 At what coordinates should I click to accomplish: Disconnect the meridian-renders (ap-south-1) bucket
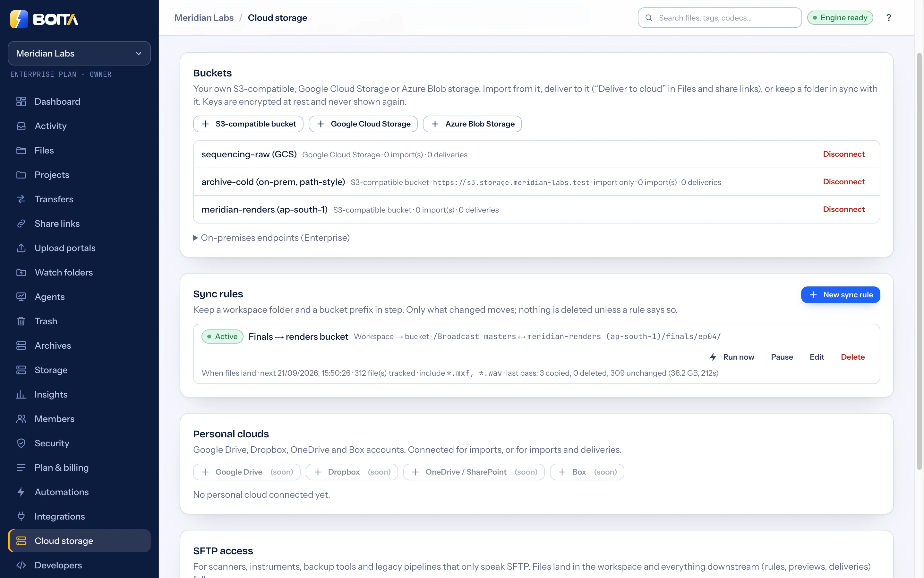click(x=844, y=209)
